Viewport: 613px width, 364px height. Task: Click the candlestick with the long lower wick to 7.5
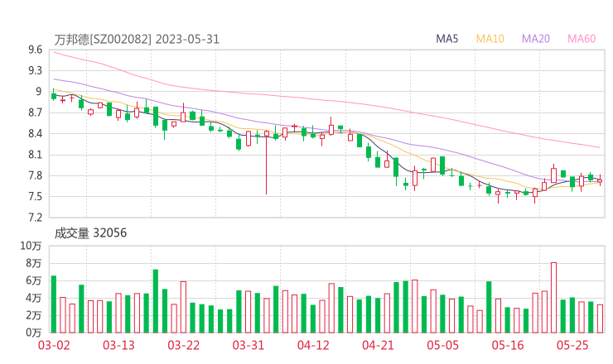[267, 162]
